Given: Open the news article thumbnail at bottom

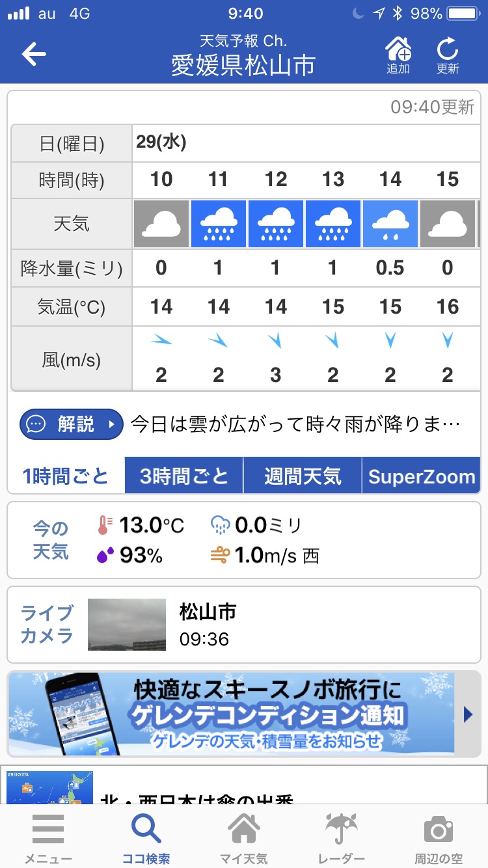Looking at the screenshot, I should point(51,787).
